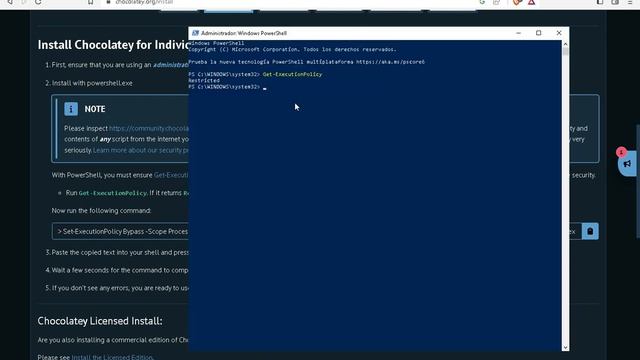Open the megaphone announcements widget
This screenshot has width=640, height=360.
pyautogui.click(x=627, y=164)
